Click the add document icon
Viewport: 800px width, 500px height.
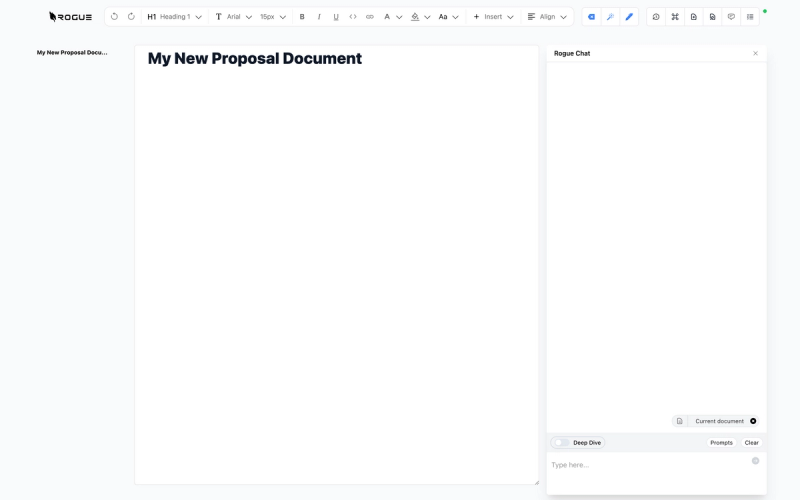pos(694,17)
